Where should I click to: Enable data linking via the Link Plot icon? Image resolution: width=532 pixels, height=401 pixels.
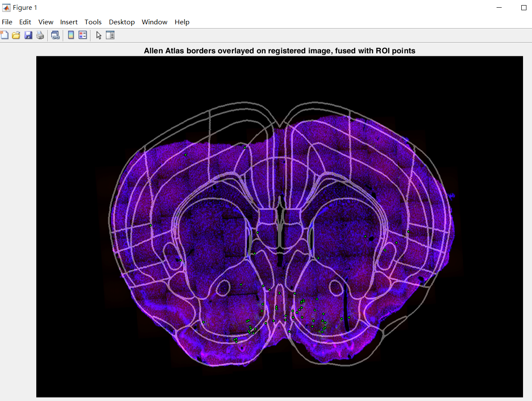click(55, 35)
